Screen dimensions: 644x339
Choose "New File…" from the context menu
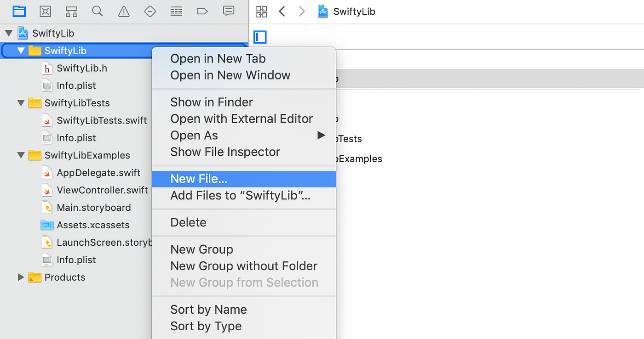(198, 179)
